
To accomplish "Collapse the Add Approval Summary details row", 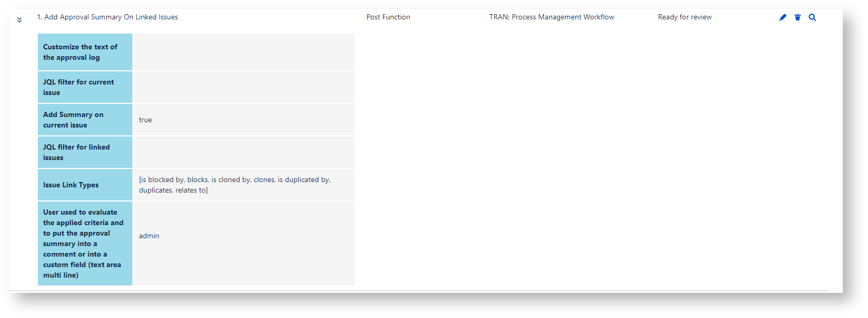I will [19, 20].
